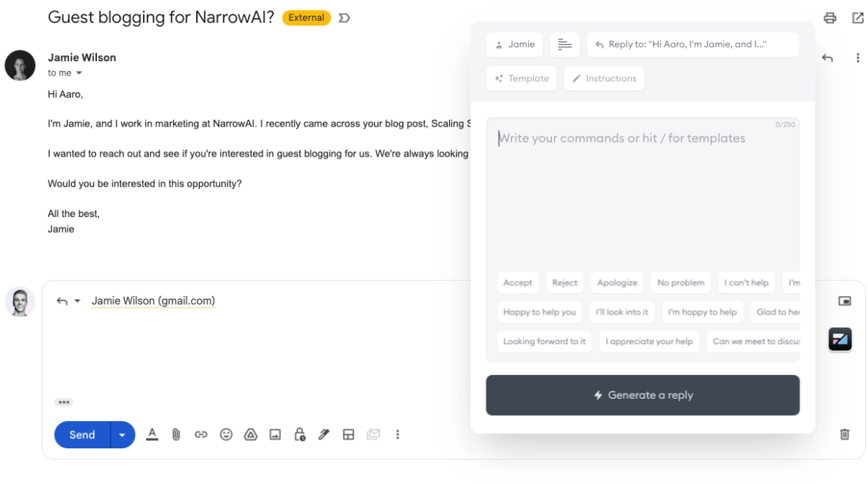868x485 pixels.
Task: Open the reply type dropdown in compose
Action: (x=78, y=301)
